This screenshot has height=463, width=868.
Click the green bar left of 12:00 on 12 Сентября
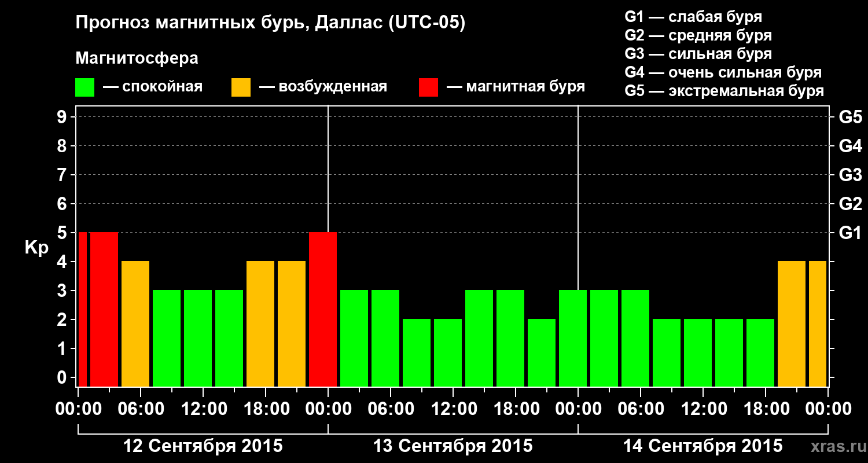198,338
